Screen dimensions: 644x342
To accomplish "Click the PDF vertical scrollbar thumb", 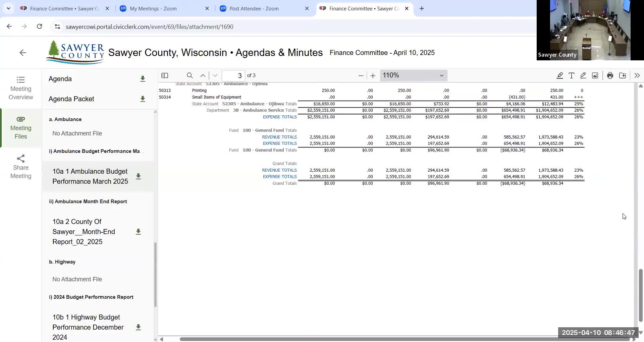I will [641, 295].
